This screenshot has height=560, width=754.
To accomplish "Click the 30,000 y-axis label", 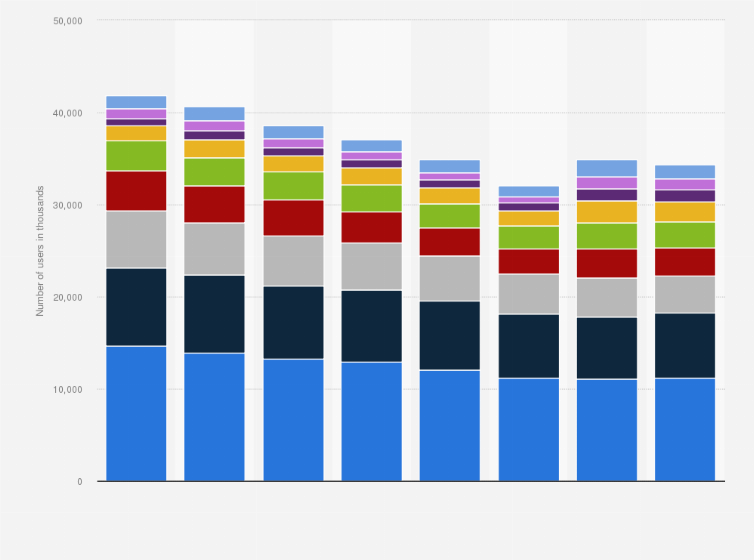I will [68, 205].
